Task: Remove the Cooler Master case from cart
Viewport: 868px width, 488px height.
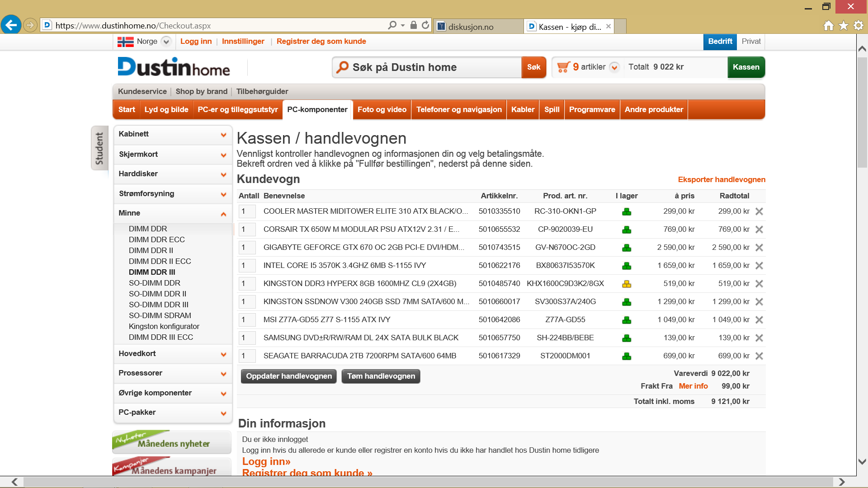Action: click(x=759, y=211)
